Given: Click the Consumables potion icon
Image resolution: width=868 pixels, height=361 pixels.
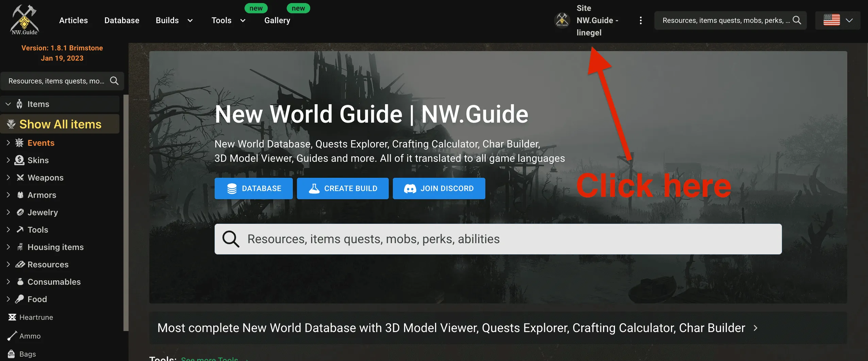Looking at the screenshot, I should coord(20,282).
